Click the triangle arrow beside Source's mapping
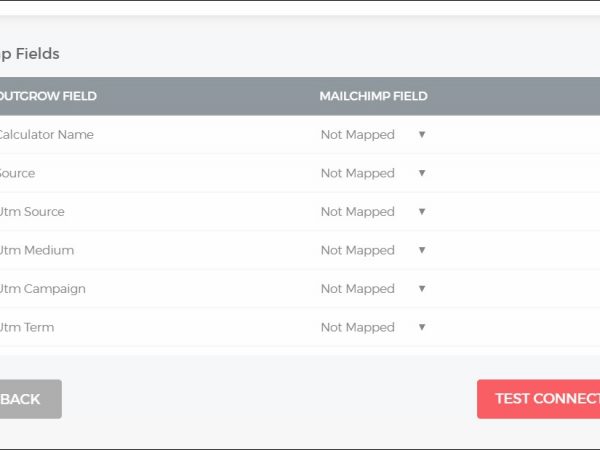 422,173
